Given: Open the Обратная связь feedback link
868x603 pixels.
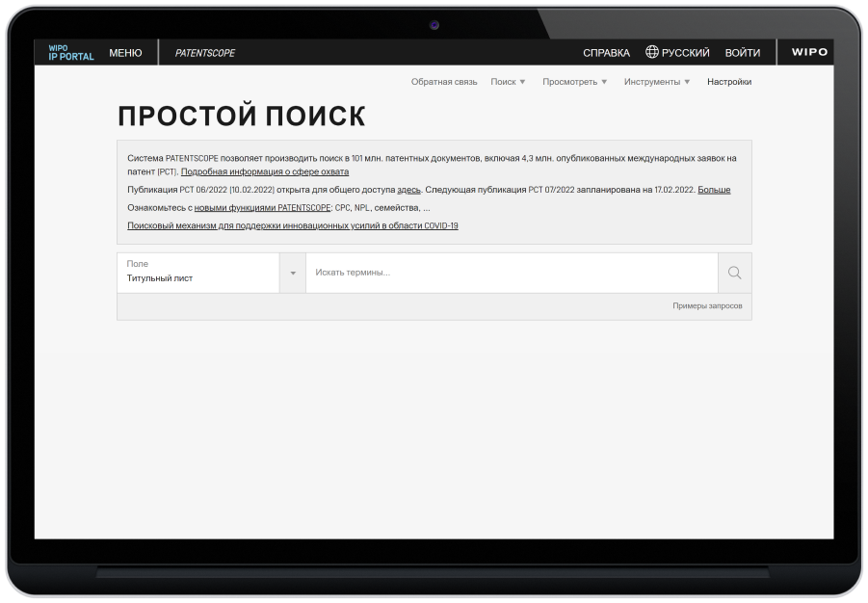Looking at the screenshot, I should tap(444, 82).
